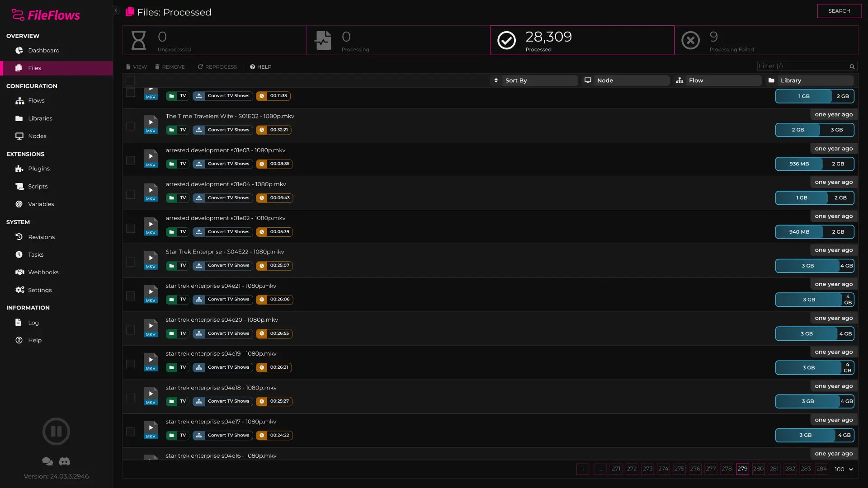Click the Unprocessed hourglass icon
868x488 pixels.
pos(138,40)
